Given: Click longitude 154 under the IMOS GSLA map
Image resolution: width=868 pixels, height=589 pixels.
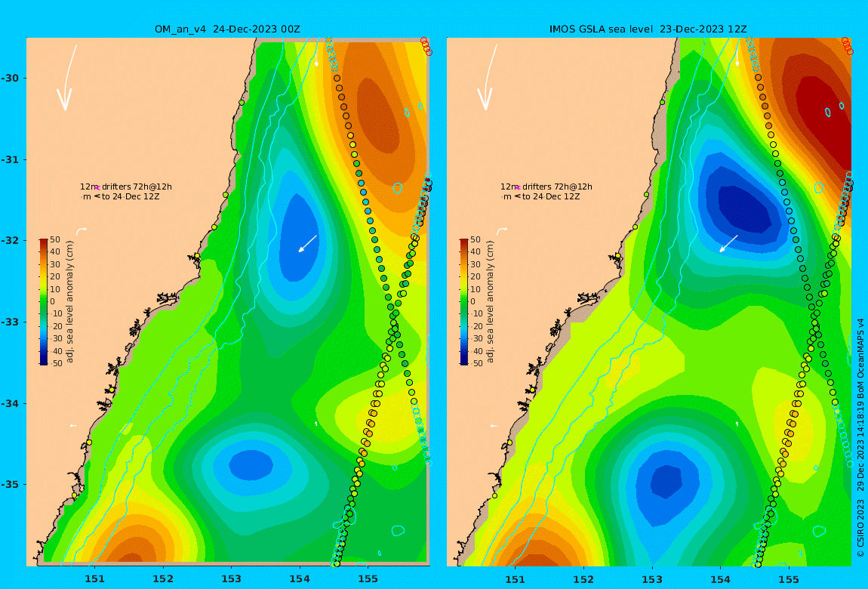Looking at the screenshot, I should pyautogui.click(x=720, y=579).
